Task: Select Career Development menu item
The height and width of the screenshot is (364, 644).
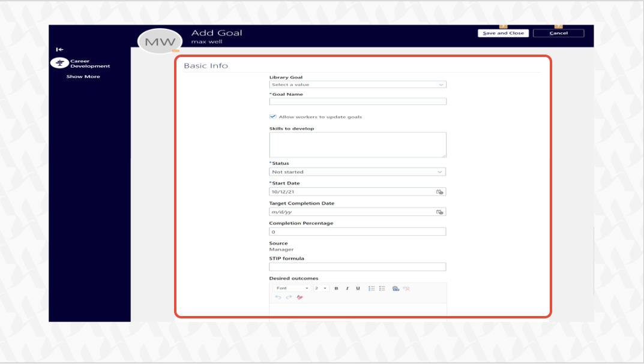Action: point(90,63)
